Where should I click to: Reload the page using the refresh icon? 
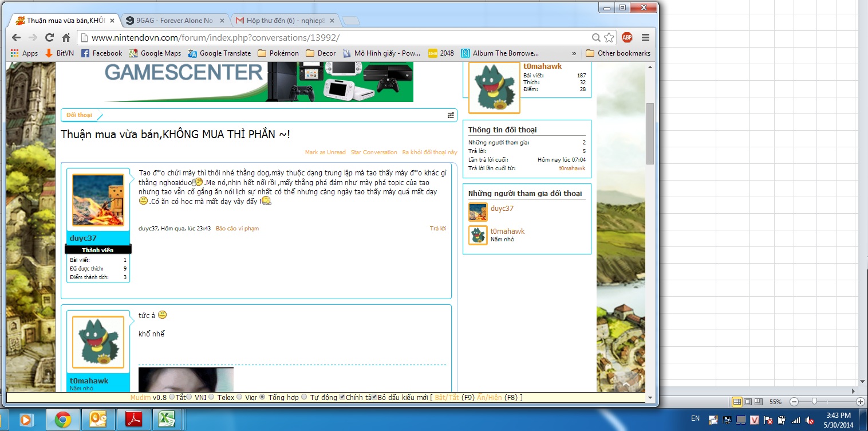[49, 37]
